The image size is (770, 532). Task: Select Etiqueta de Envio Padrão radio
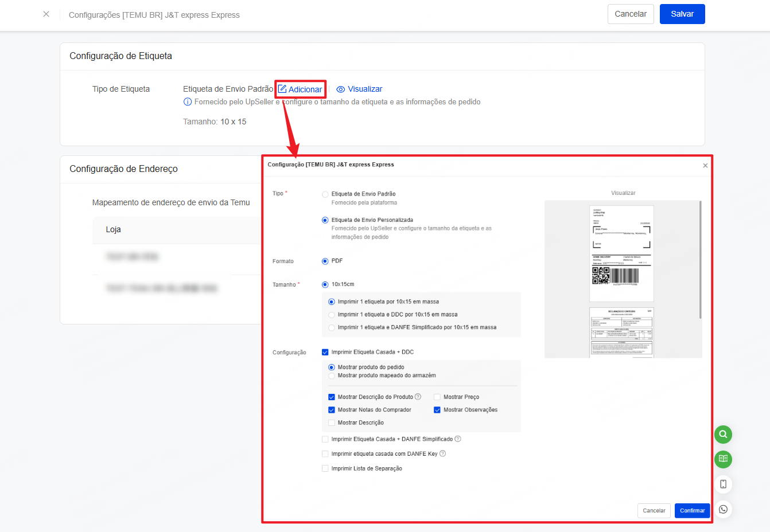tap(325, 194)
